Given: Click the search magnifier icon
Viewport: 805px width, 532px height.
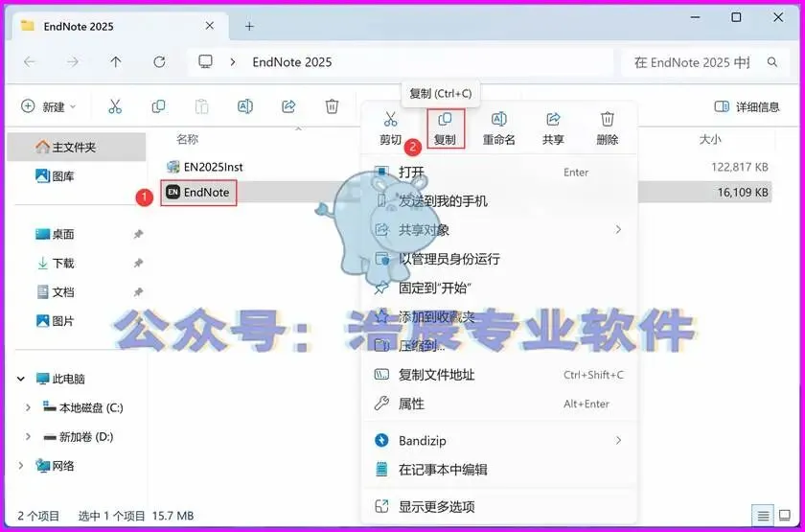Looking at the screenshot, I should (x=772, y=62).
